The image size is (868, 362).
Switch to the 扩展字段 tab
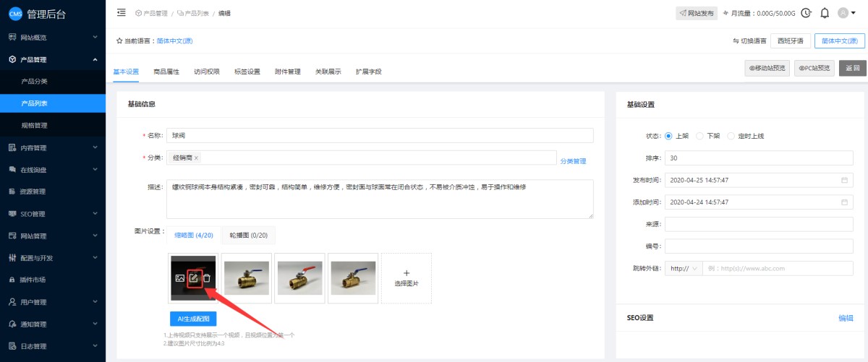pyautogui.click(x=369, y=72)
